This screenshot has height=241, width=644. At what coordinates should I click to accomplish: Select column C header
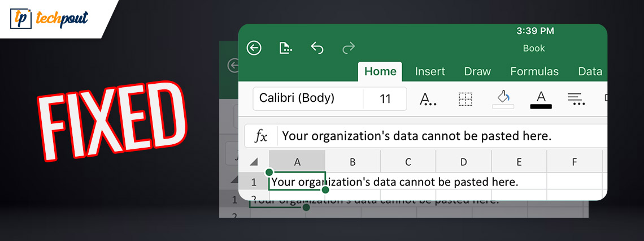pos(408,162)
